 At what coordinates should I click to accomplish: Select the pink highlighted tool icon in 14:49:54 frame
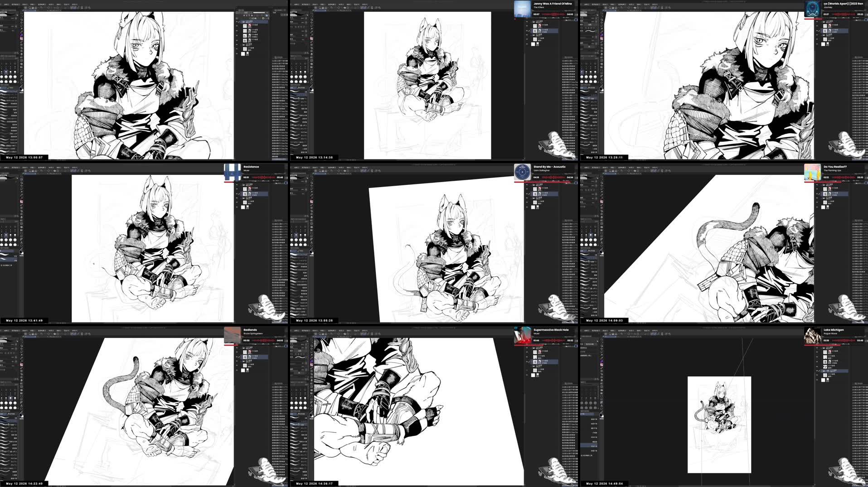(x=601, y=365)
